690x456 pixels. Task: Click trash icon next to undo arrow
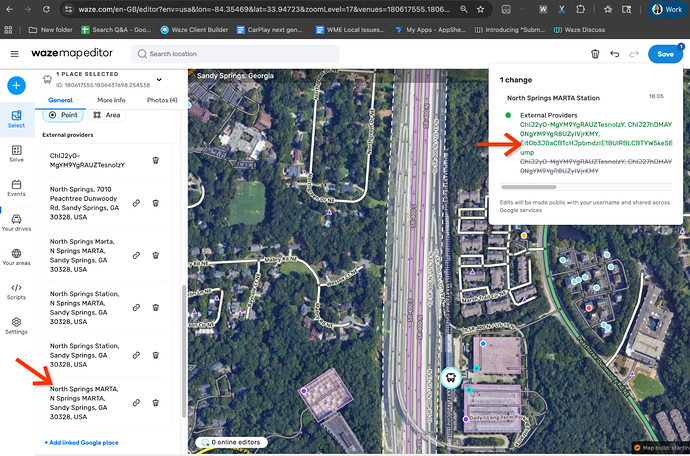[595, 54]
